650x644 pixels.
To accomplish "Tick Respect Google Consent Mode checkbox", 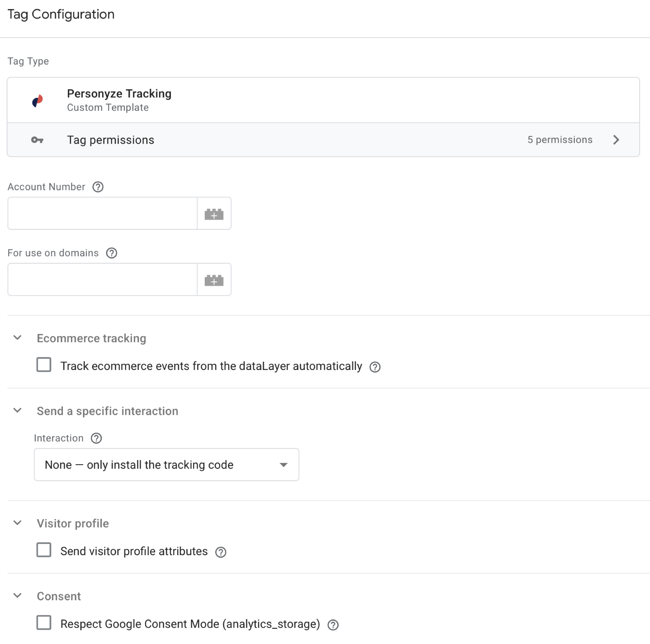I will (44, 623).
